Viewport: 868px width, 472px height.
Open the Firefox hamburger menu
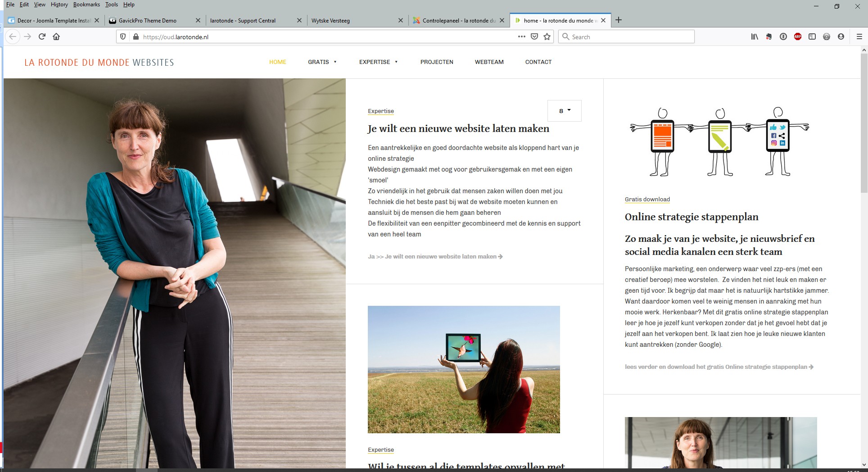[859, 37]
